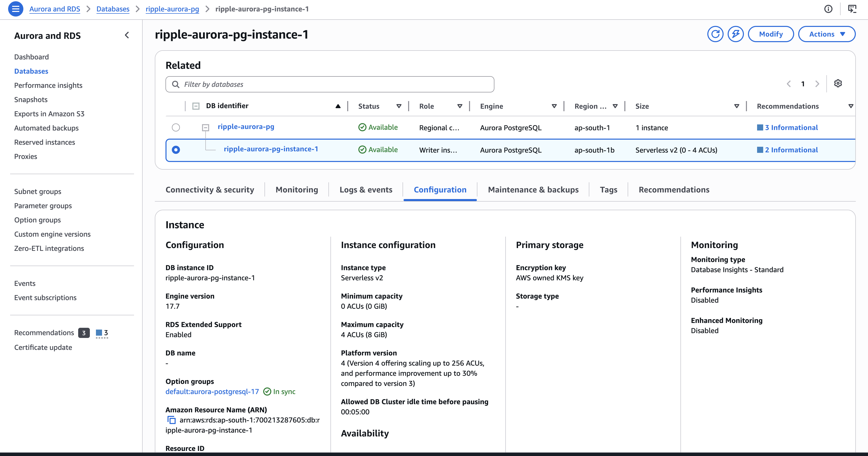Click the Available status icon for instance-1 row
The height and width of the screenshot is (456, 868).
(x=362, y=150)
